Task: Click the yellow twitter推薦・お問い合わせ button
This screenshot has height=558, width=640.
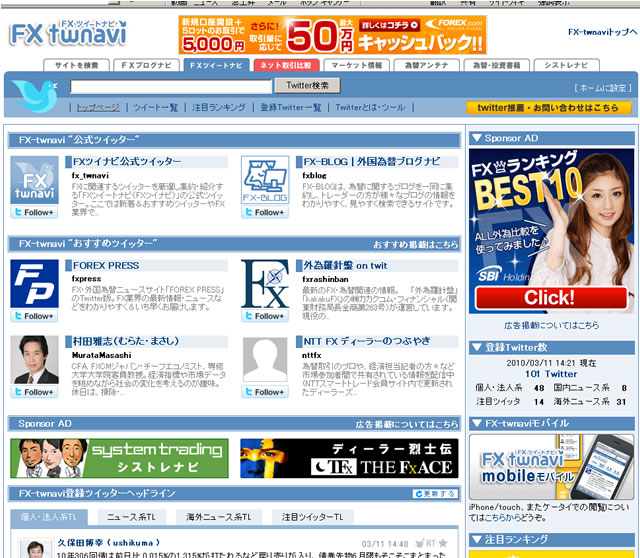Action: (x=549, y=108)
